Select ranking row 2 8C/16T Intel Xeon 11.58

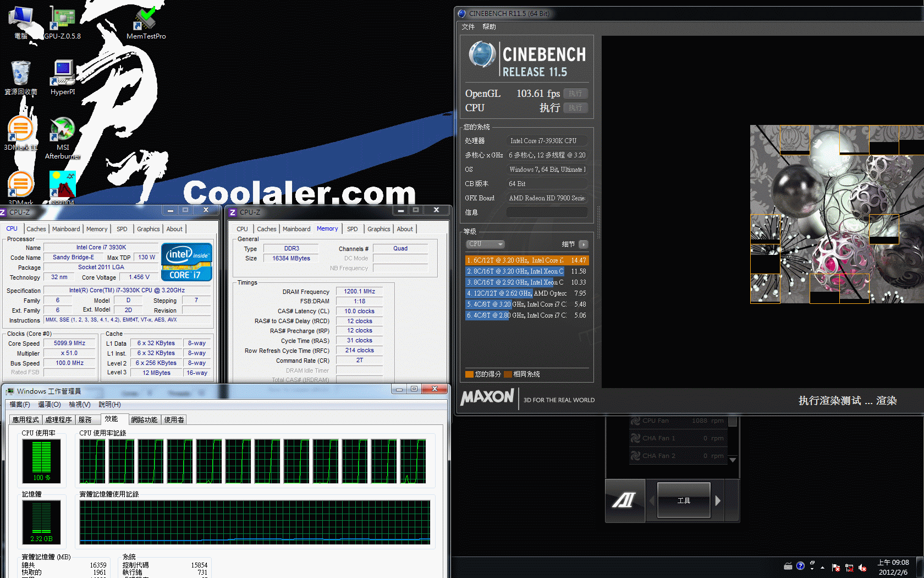click(527, 271)
